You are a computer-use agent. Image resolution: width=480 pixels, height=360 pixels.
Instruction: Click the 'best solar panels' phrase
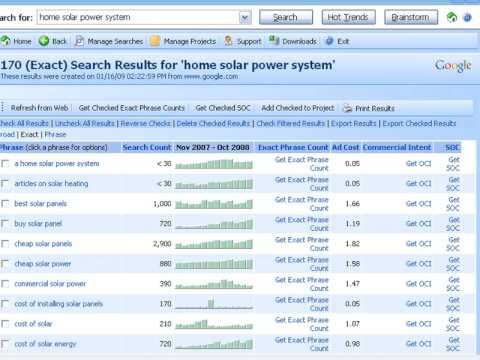click(x=40, y=204)
